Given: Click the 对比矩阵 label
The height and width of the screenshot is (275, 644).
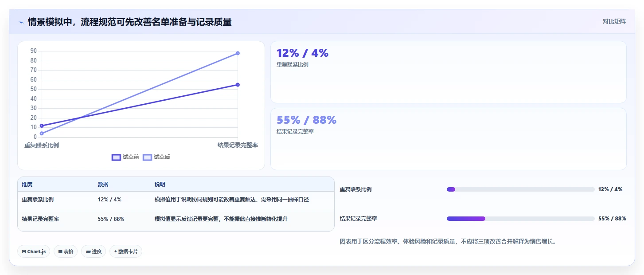Looking at the screenshot, I should [614, 21].
